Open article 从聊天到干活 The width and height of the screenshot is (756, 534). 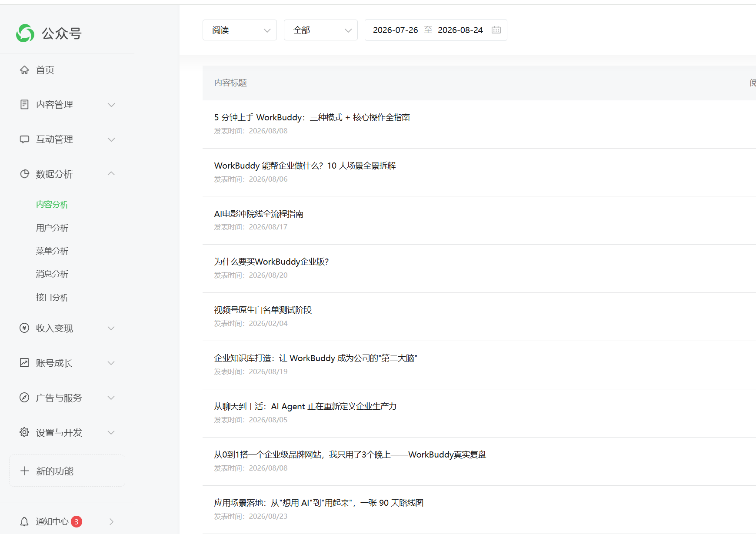(x=305, y=406)
